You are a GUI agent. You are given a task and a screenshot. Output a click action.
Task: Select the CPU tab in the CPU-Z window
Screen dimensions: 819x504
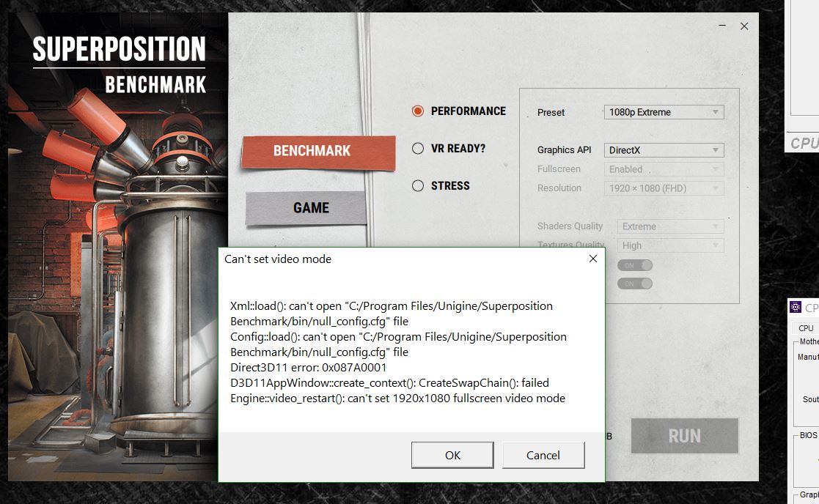click(806, 328)
